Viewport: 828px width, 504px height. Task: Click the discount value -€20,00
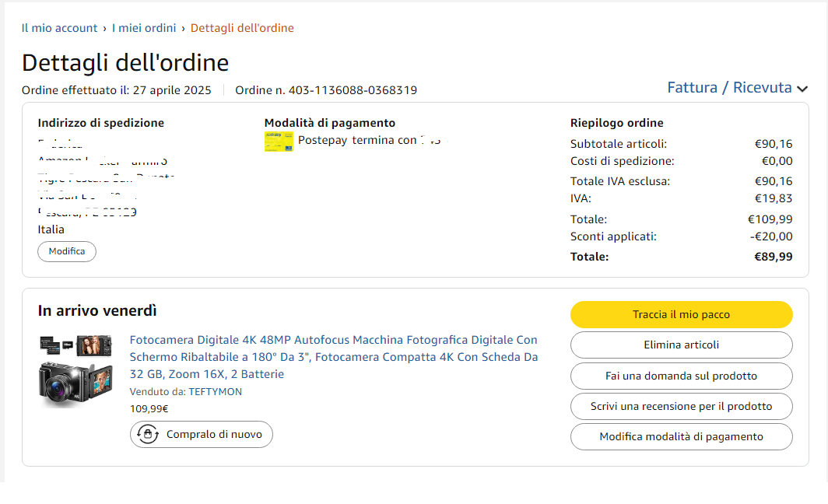(771, 236)
